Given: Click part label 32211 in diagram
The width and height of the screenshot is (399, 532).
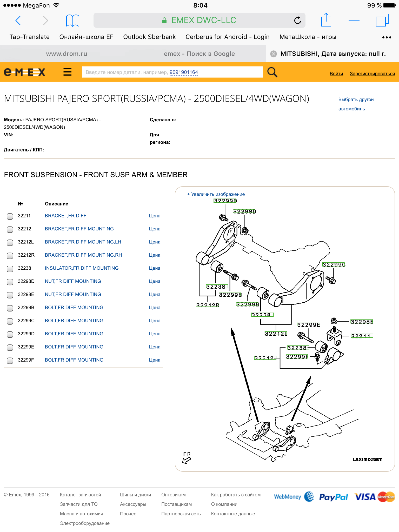Looking at the screenshot, I should [362, 336].
